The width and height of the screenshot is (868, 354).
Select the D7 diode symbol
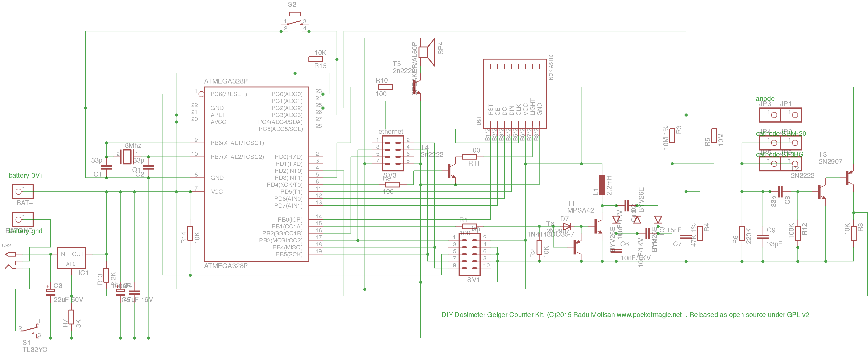567,226
